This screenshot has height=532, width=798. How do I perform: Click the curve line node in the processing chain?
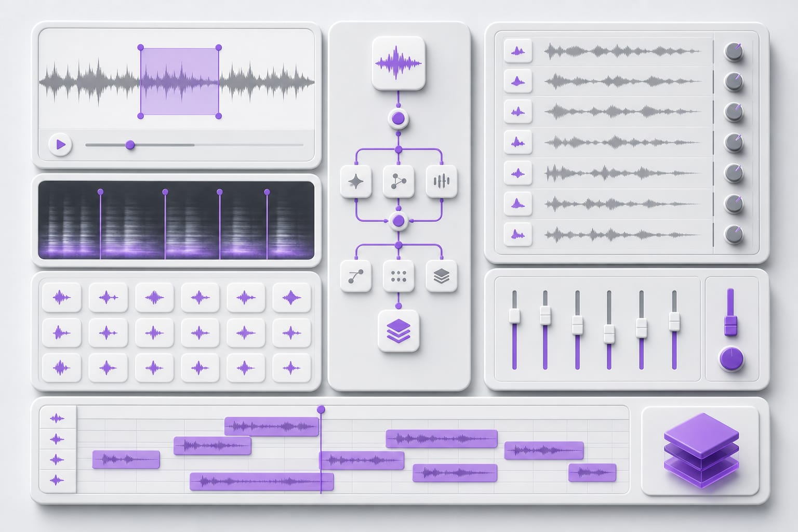tap(356, 276)
